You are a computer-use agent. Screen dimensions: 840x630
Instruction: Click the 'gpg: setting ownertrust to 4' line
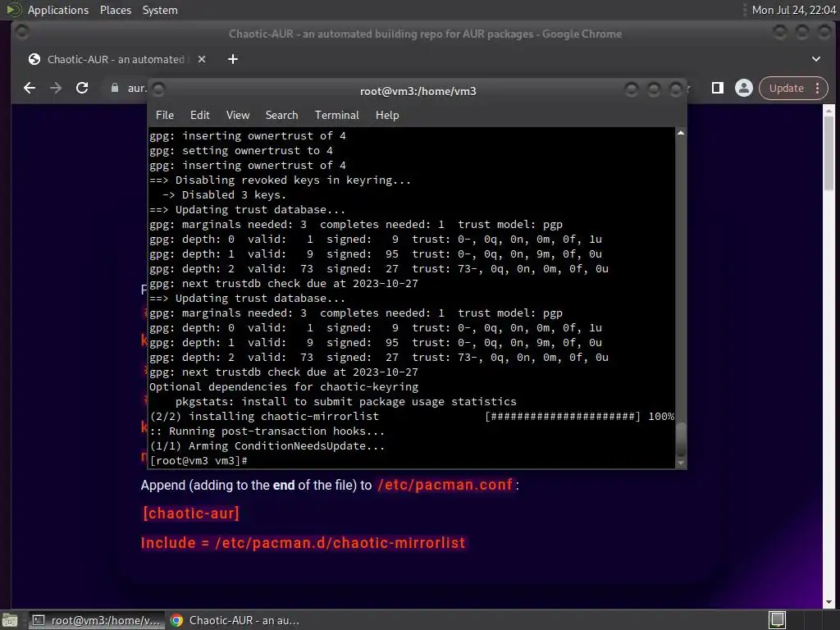pos(241,151)
